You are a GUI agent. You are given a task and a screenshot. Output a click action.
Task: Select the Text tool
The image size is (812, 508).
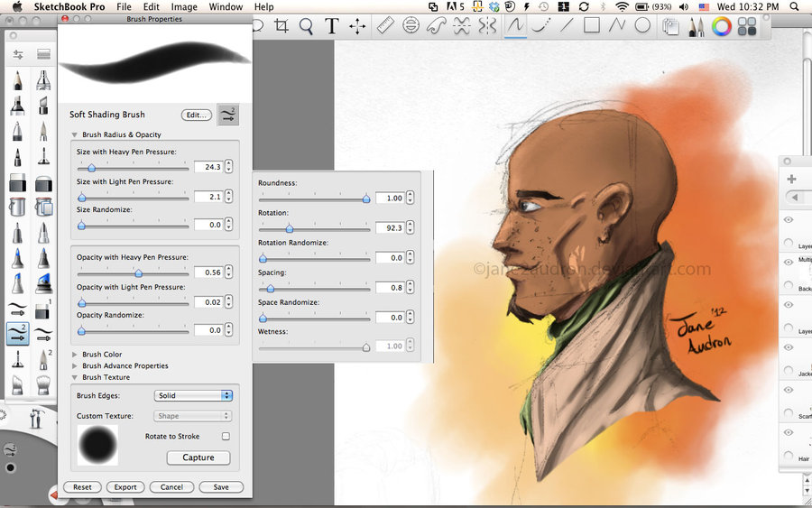tap(331, 26)
